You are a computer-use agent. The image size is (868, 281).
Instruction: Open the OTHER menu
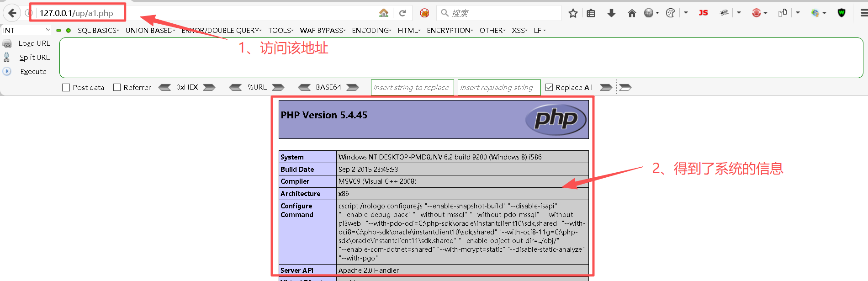492,30
